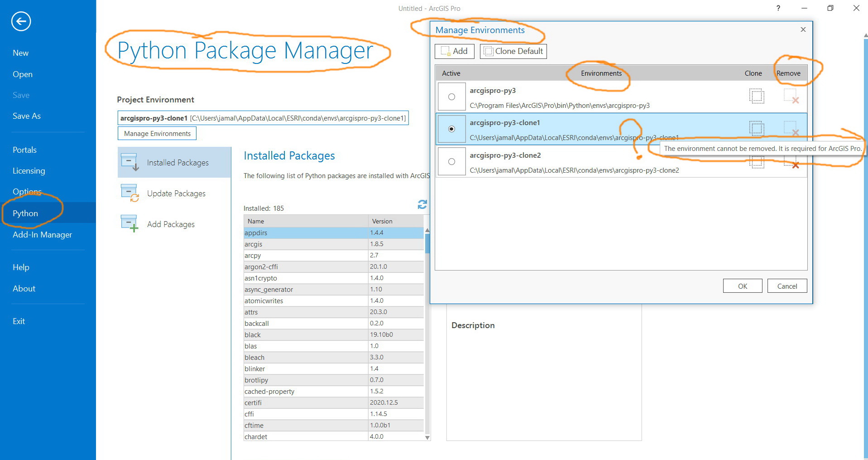
Task: Open the Update Packages section
Action: click(x=174, y=194)
